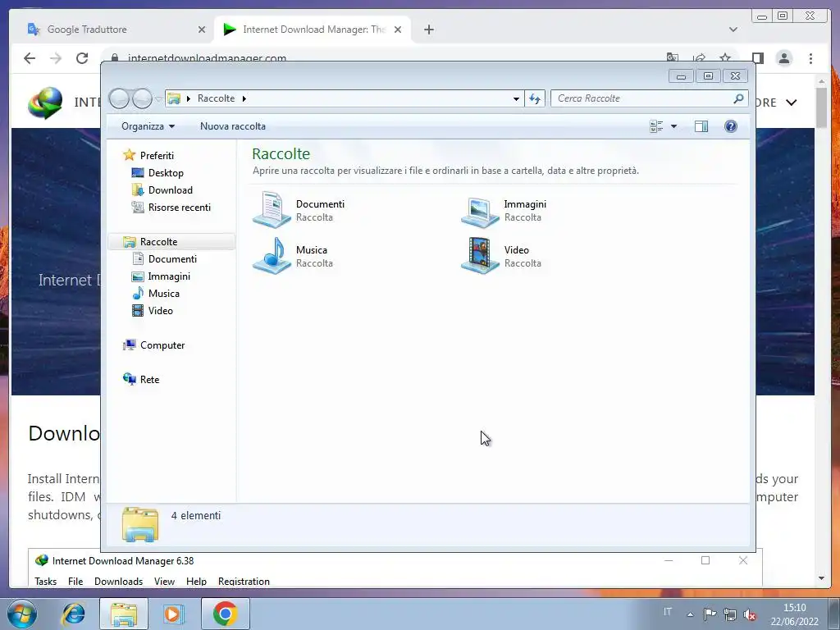Open the Organizza dropdown menu

[x=148, y=126]
